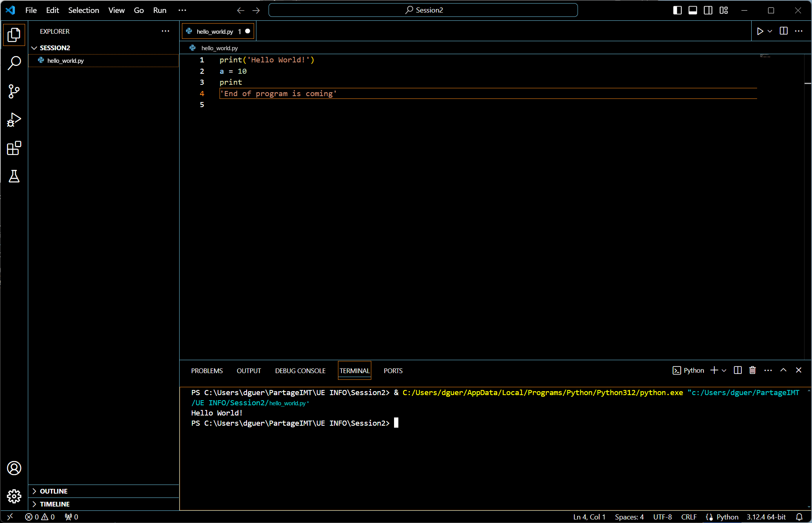Screen dimensions: 812x523
Task: Kill terminal with trash icon
Action: 752,370
